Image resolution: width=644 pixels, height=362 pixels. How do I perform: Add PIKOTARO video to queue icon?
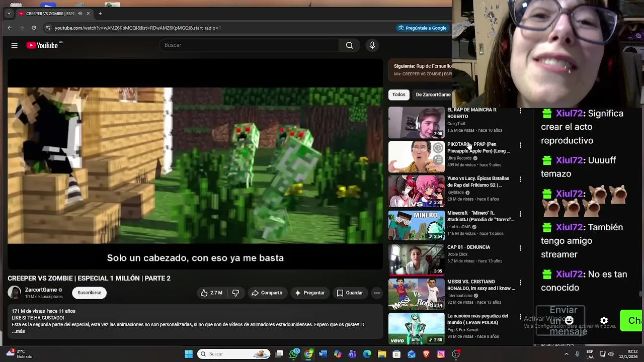(438, 160)
